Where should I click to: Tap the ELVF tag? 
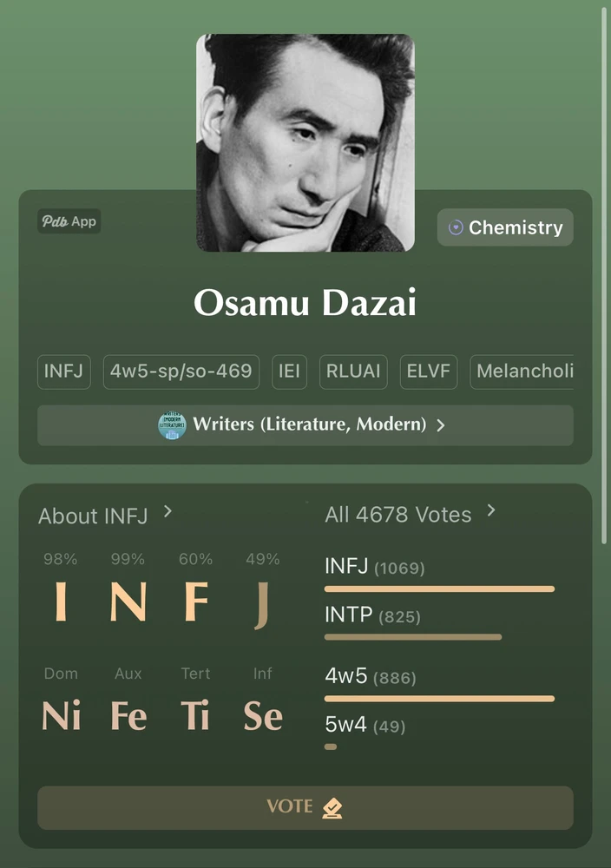click(429, 372)
